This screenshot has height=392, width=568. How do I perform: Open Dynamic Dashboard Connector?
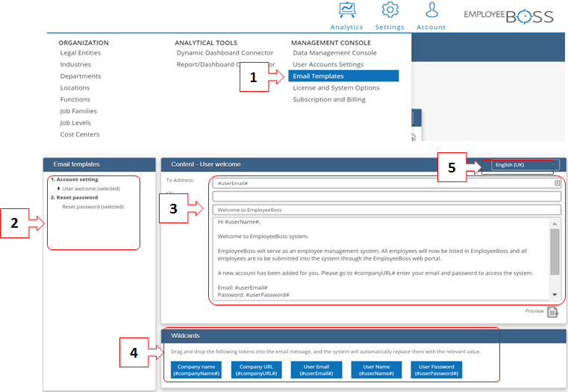[225, 53]
